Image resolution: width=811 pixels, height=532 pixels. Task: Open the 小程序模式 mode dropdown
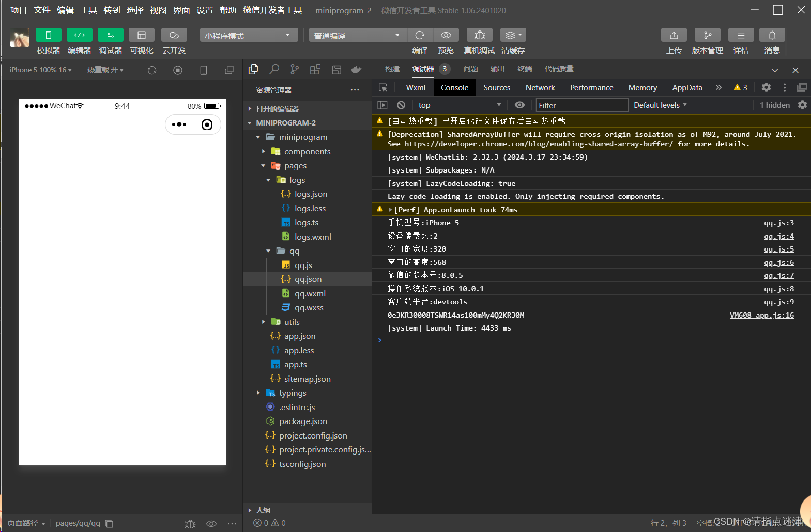[249, 35]
